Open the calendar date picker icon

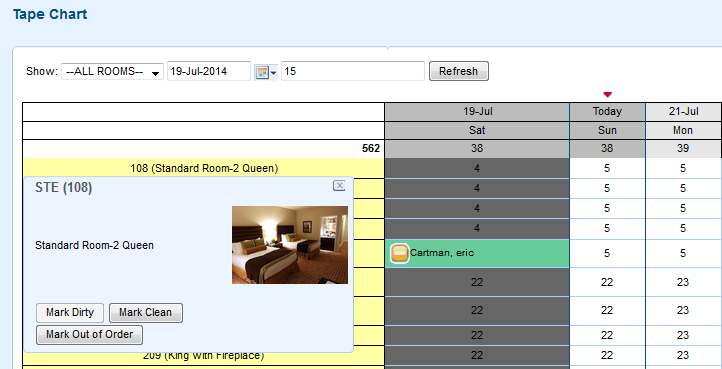coord(262,72)
